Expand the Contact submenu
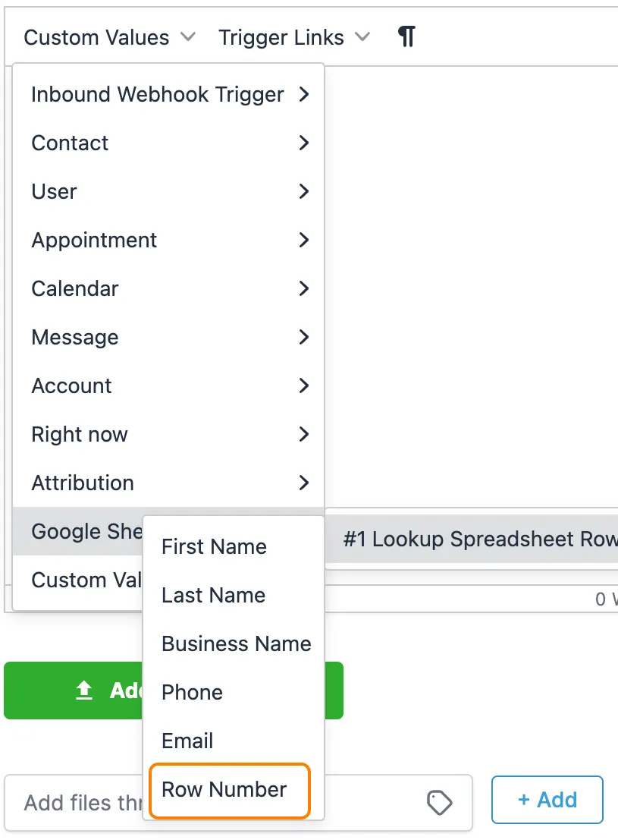The height and width of the screenshot is (840, 618). [303, 143]
